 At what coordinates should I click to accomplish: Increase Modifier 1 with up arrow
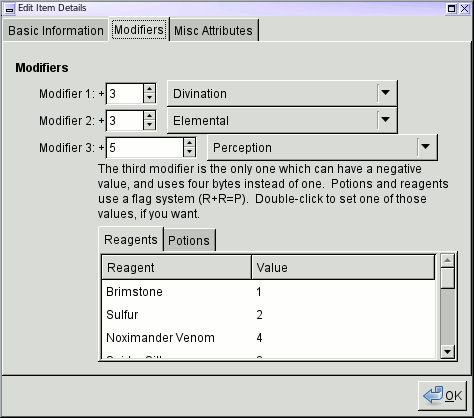coord(150,89)
